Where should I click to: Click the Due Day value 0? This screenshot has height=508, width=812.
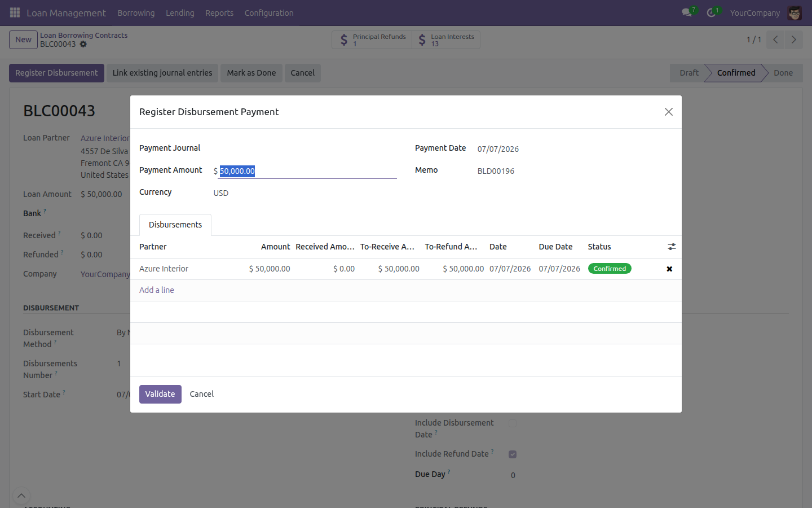513,475
